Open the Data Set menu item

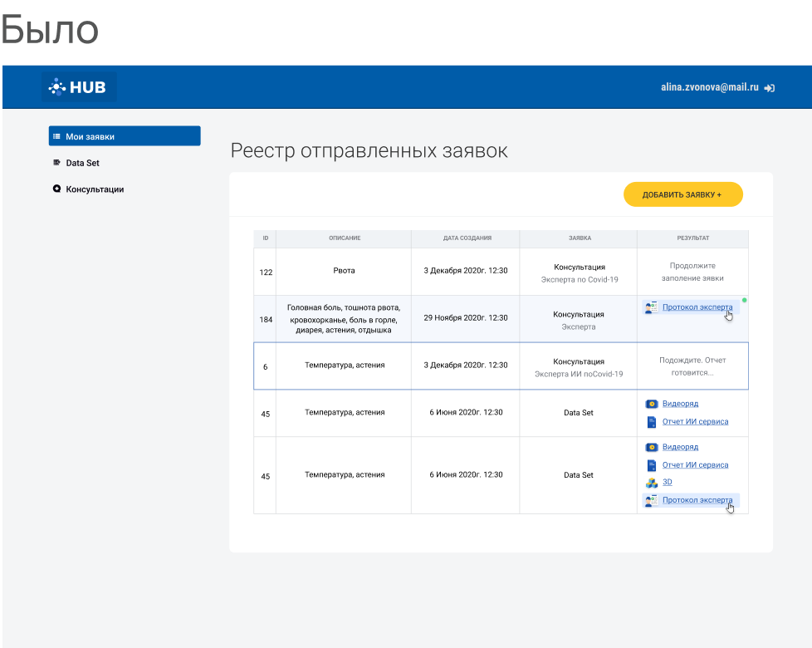pos(82,163)
